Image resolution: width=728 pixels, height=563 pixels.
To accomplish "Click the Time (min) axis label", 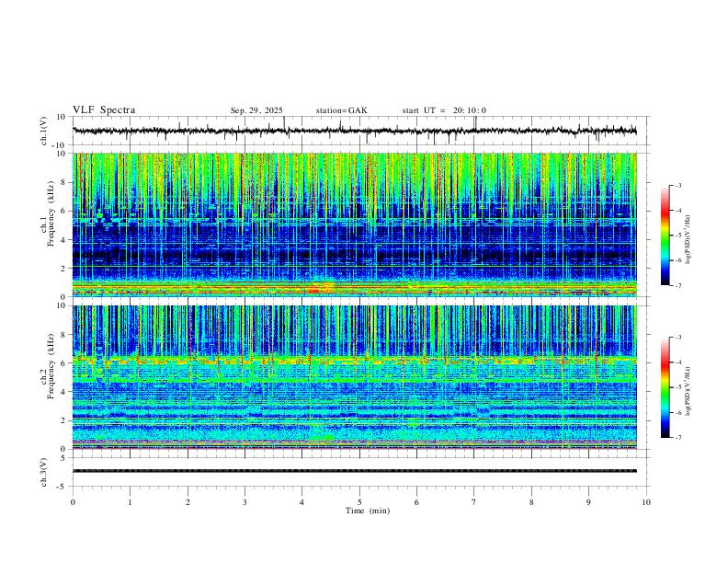I will point(368,511).
